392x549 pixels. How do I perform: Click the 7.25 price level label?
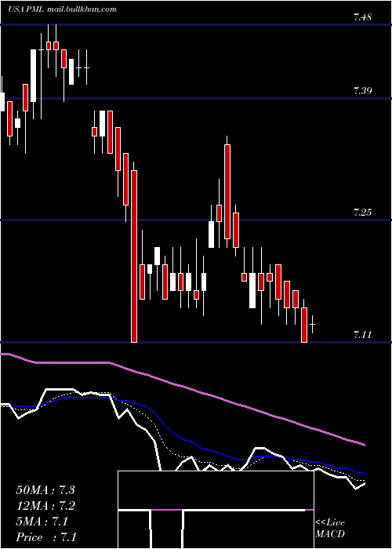pos(362,213)
